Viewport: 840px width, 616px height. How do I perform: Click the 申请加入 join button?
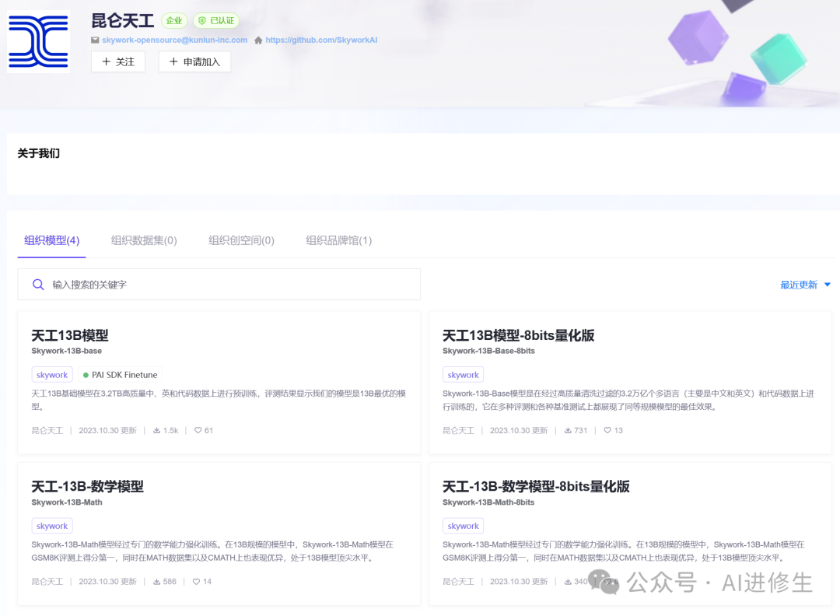tap(194, 61)
